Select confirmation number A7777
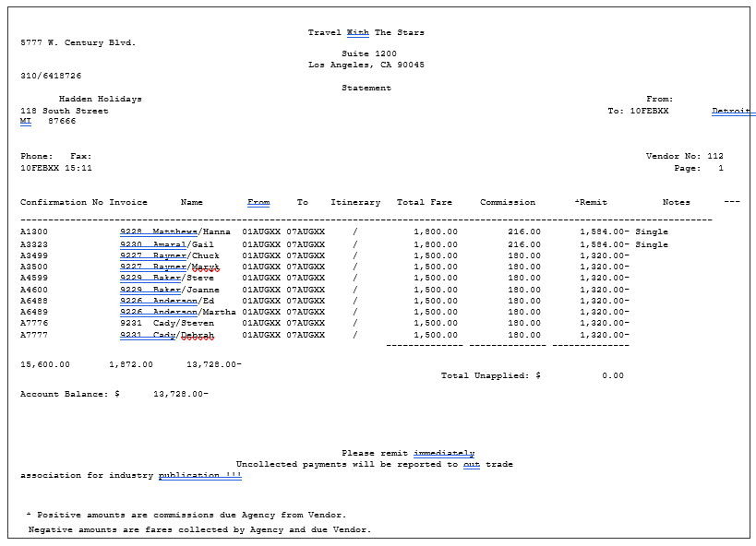This screenshot has width=756, height=546. coord(34,335)
